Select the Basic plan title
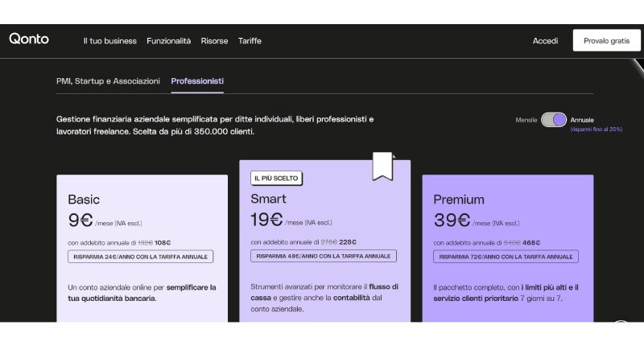The width and height of the screenshot is (644, 346). click(84, 200)
